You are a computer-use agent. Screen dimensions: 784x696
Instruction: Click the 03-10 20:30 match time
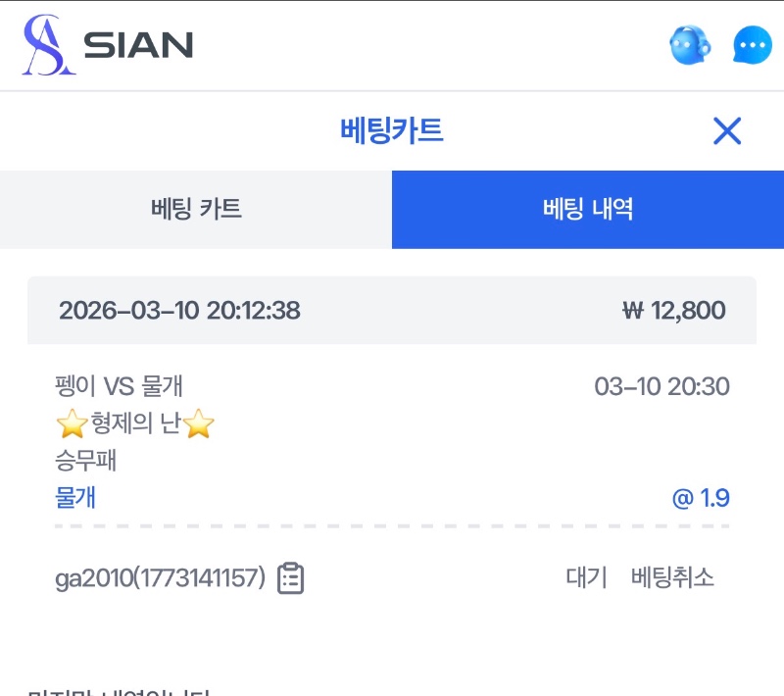click(x=661, y=386)
